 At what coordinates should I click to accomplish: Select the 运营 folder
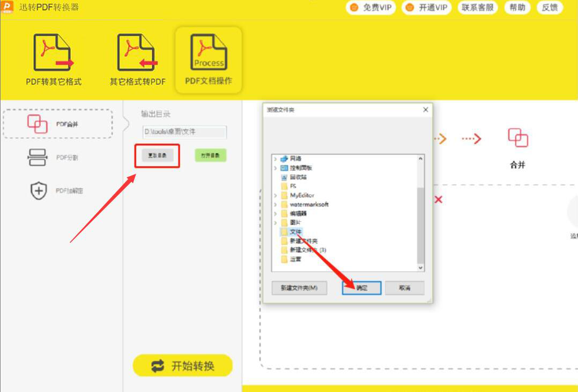click(295, 259)
